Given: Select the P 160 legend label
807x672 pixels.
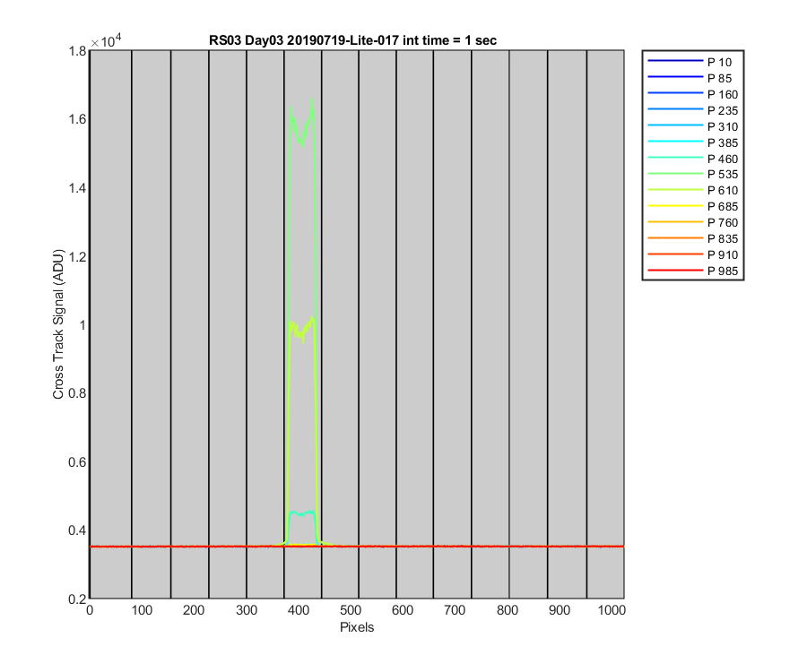Looking at the screenshot, I should click(x=723, y=95).
